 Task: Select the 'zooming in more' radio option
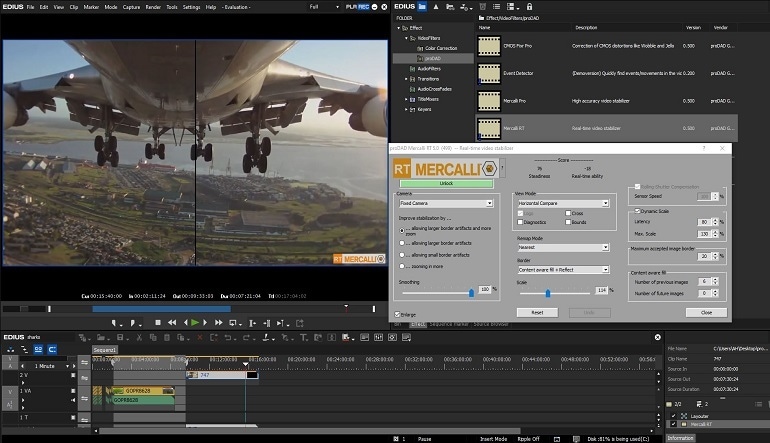tap(402, 266)
